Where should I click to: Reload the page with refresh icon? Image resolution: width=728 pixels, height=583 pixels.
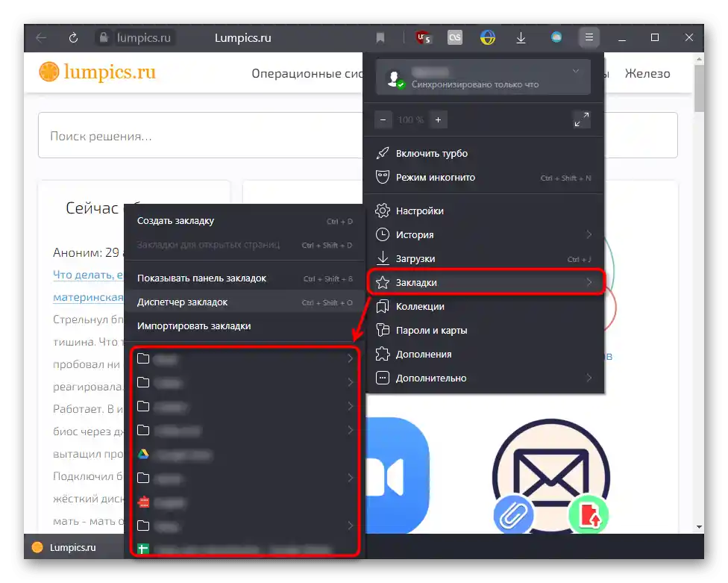73,37
